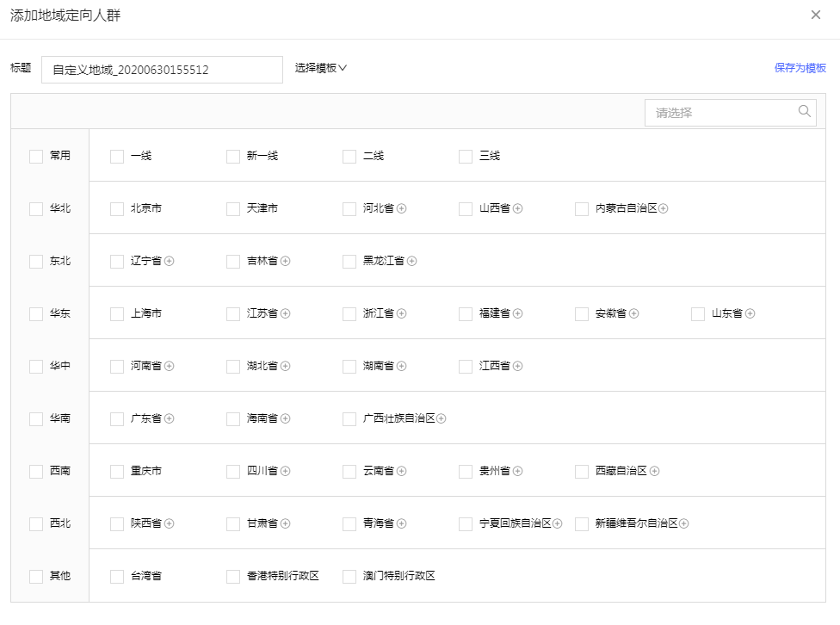This screenshot has height=625, width=840.
Task: Tick the 香港特别行政区 checkbox
Action: click(x=233, y=577)
